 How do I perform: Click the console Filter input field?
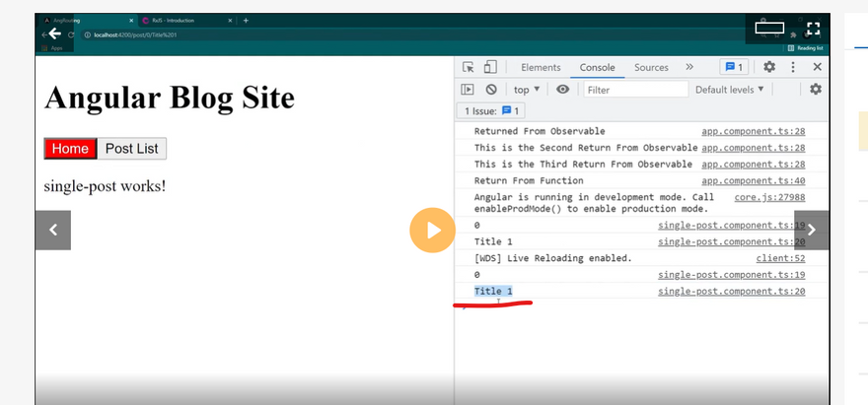(x=635, y=90)
